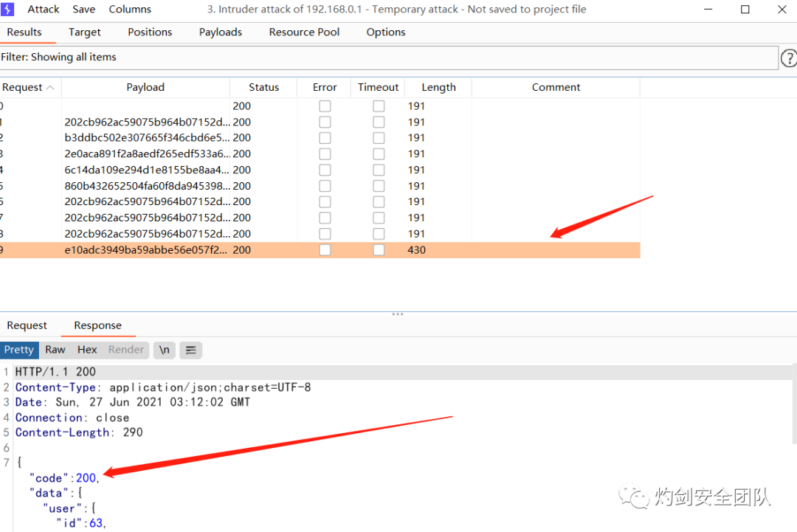Click the "code":200 JSON line
The width and height of the screenshot is (797, 532).
point(64,478)
